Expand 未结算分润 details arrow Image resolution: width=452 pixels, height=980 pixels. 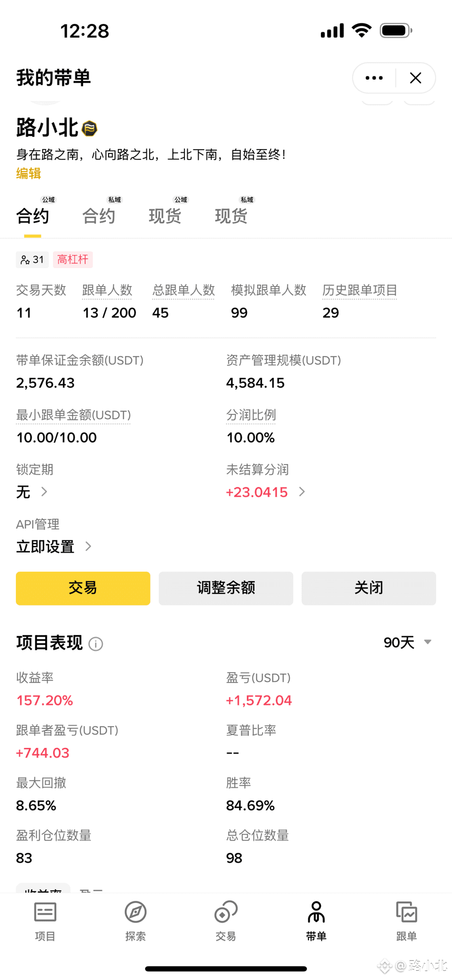pos(302,492)
